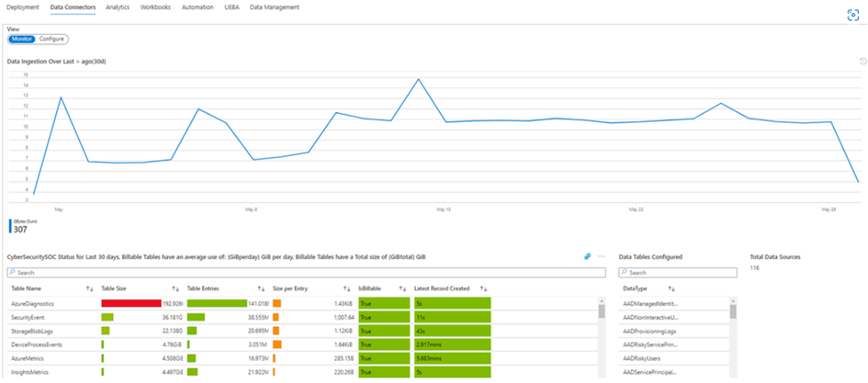Click the screenshot capture icon

853,15
